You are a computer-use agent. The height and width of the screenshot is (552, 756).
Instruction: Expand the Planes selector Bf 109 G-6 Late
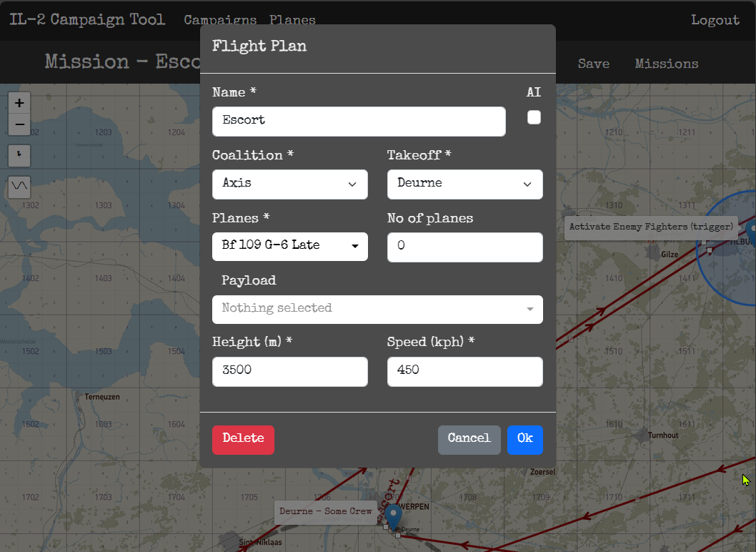point(289,246)
